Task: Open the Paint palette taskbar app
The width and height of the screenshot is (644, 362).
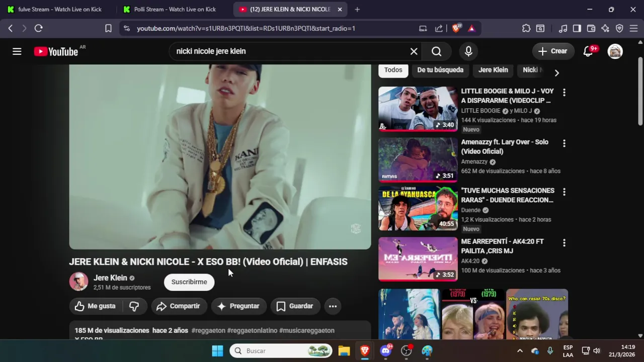Action: click(x=427, y=350)
